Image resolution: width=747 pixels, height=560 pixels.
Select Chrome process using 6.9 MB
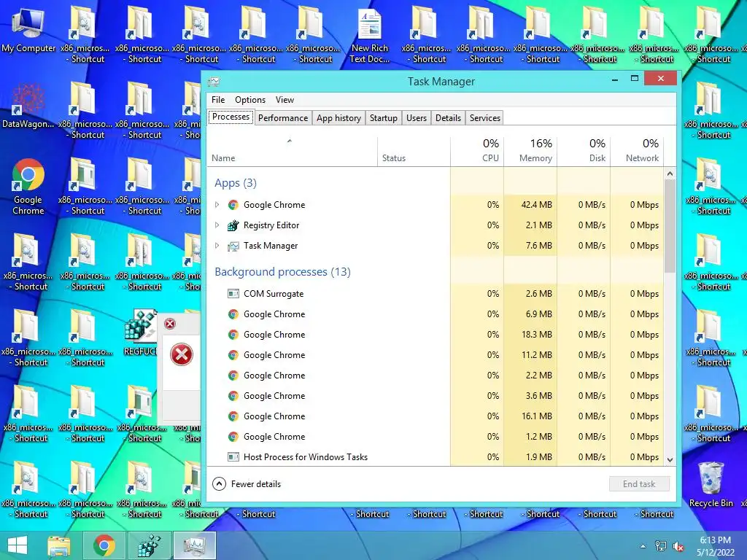[x=436, y=314]
